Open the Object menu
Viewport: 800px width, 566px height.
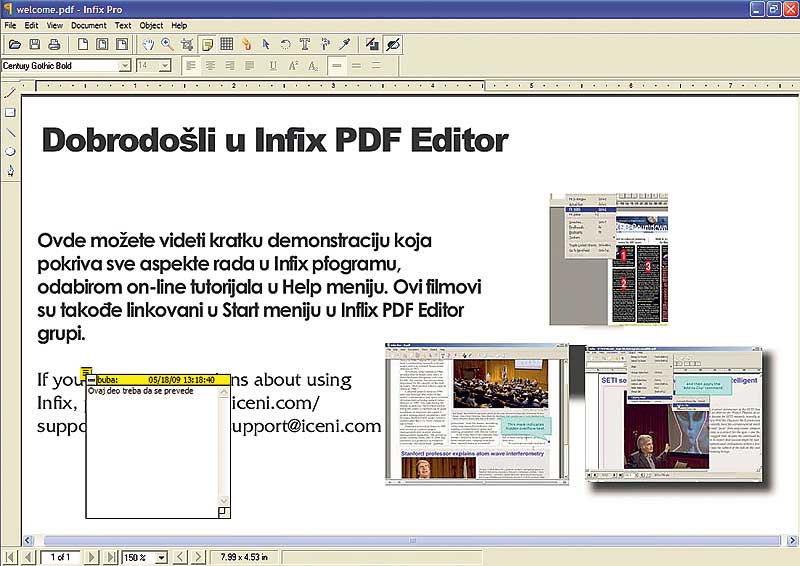coord(151,26)
